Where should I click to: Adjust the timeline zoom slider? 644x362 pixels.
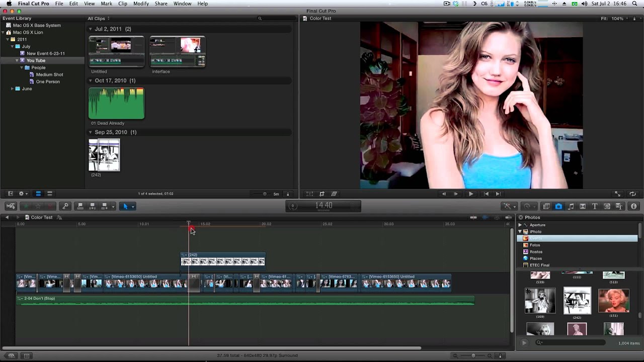pos(473,355)
